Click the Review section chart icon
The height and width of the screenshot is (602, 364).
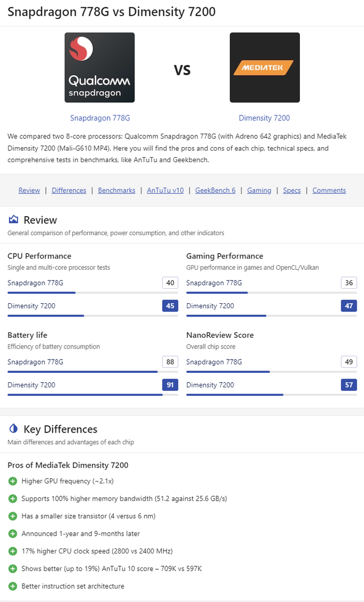pos(13,219)
